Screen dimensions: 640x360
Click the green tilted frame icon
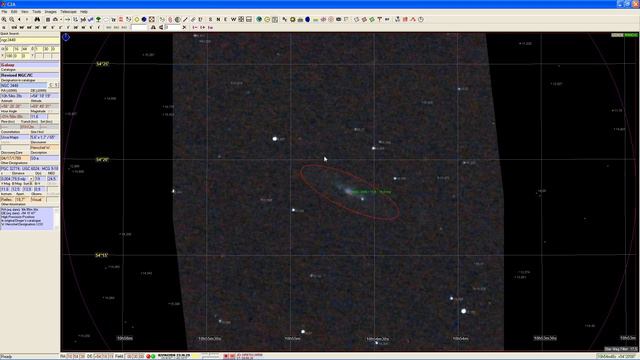point(372,19)
